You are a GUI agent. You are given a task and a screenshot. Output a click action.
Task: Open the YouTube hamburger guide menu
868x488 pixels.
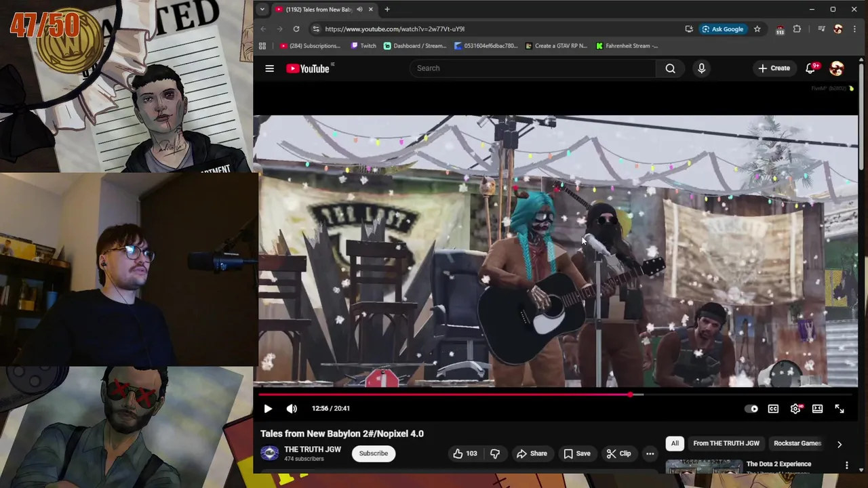269,68
